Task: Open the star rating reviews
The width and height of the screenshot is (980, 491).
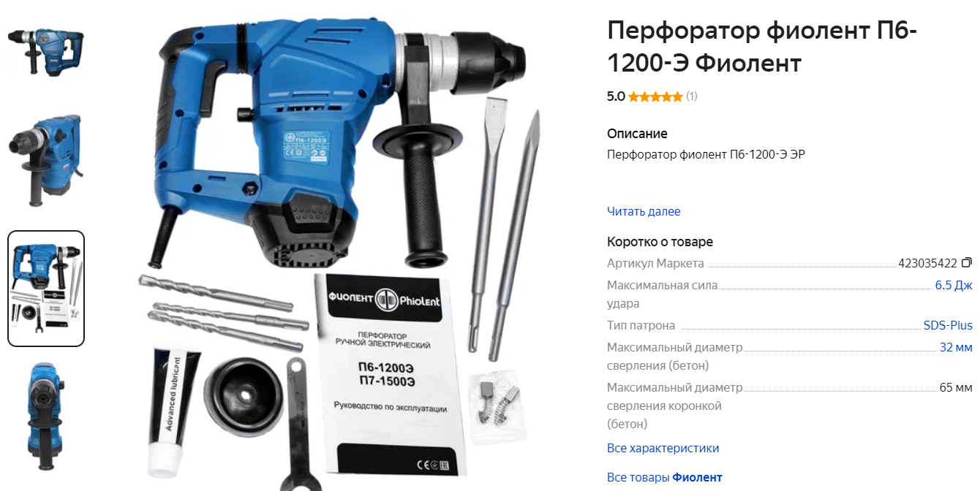Action: (x=655, y=96)
